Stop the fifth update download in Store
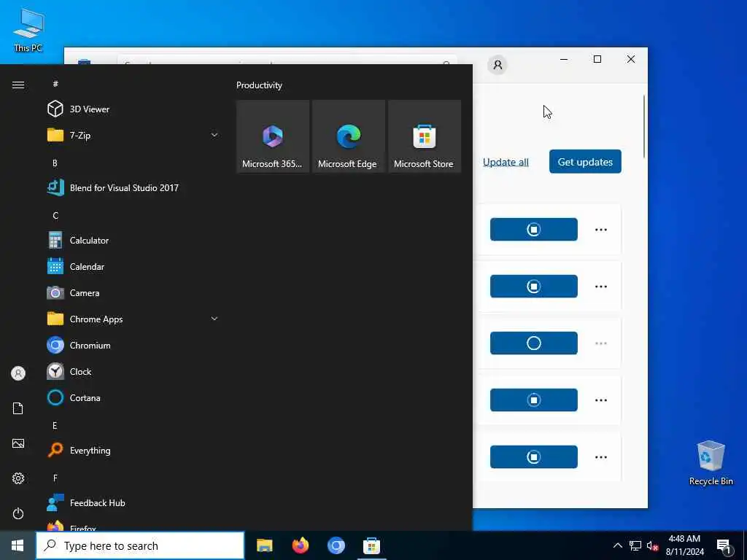The width and height of the screenshot is (747, 560). (533, 456)
